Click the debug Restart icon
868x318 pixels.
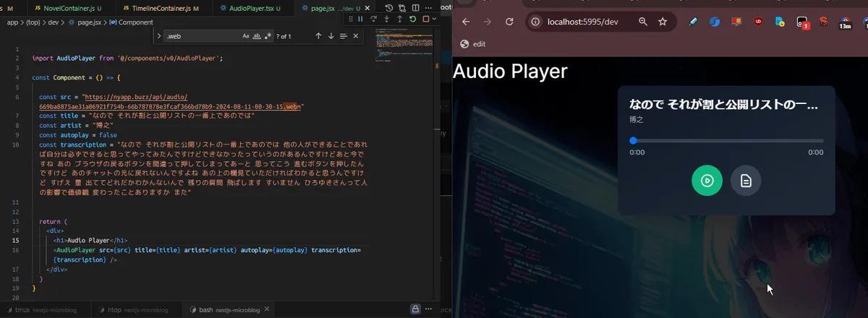tap(412, 19)
